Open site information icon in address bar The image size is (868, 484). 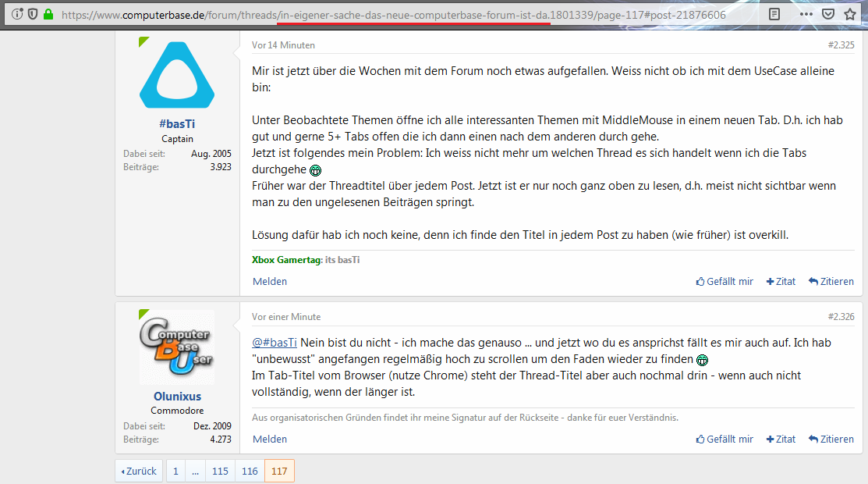click(x=17, y=14)
